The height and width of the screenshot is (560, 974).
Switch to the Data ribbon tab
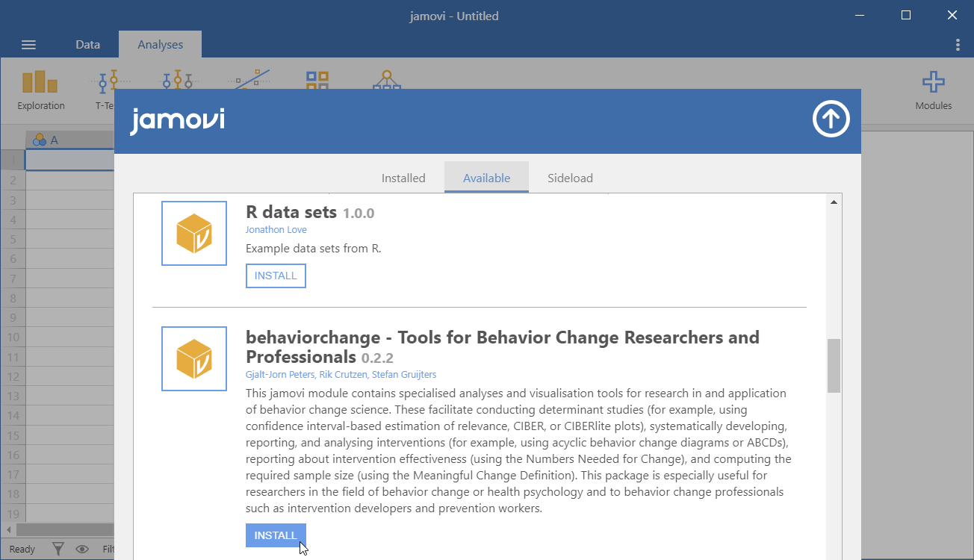87,45
